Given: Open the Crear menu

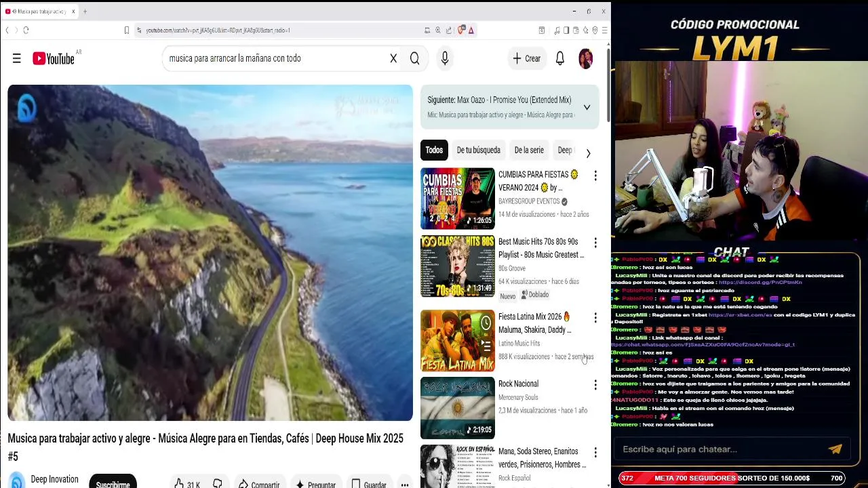Looking at the screenshot, I should (x=527, y=58).
